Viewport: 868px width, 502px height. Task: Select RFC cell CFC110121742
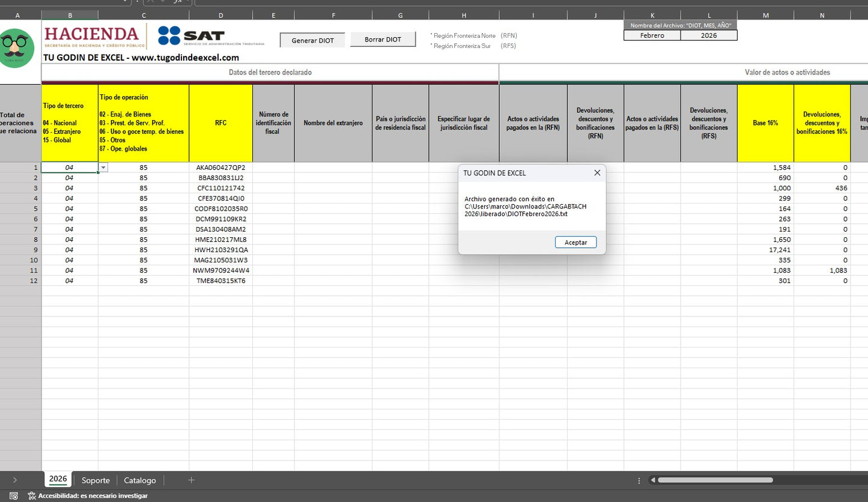(220, 188)
